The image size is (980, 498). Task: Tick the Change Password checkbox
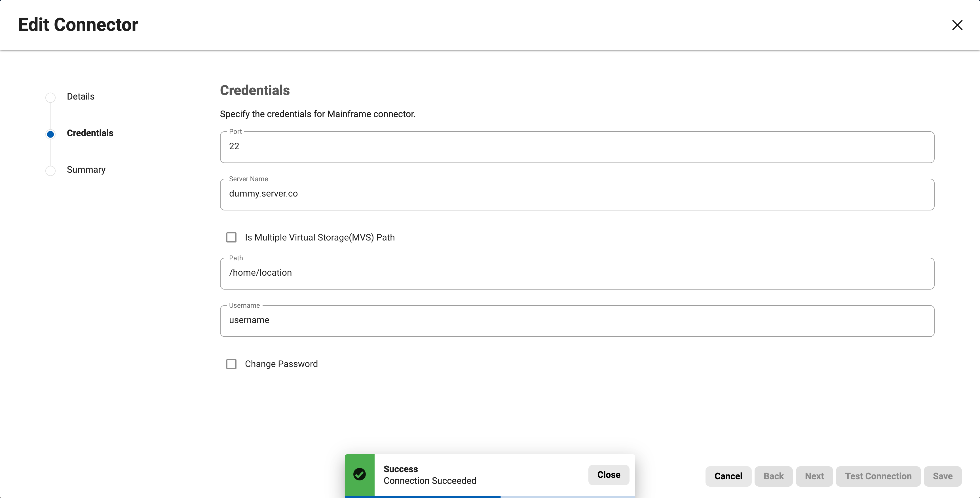click(x=231, y=364)
